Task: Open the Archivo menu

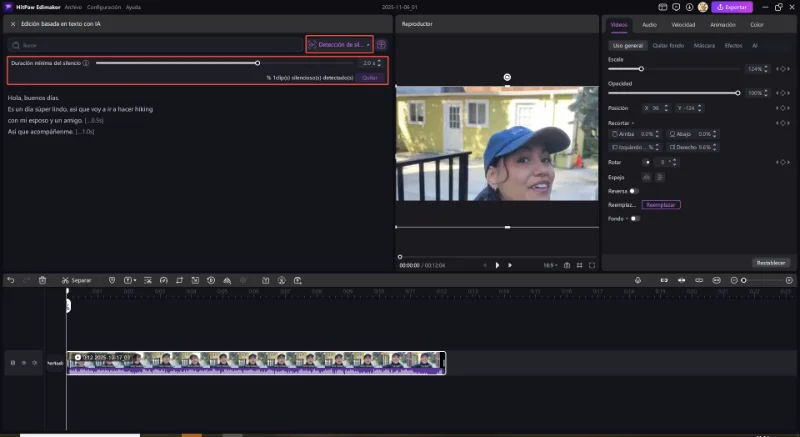Action: (x=73, y=6)
